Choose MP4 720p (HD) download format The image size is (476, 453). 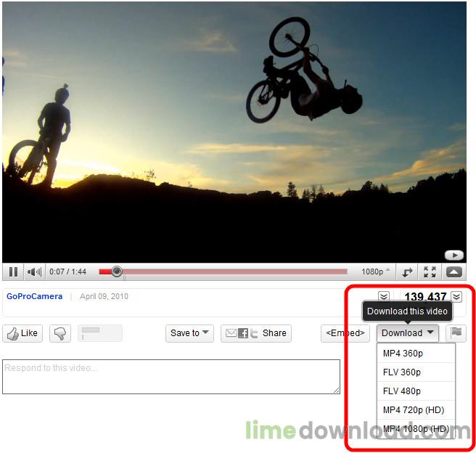[416, 410]
